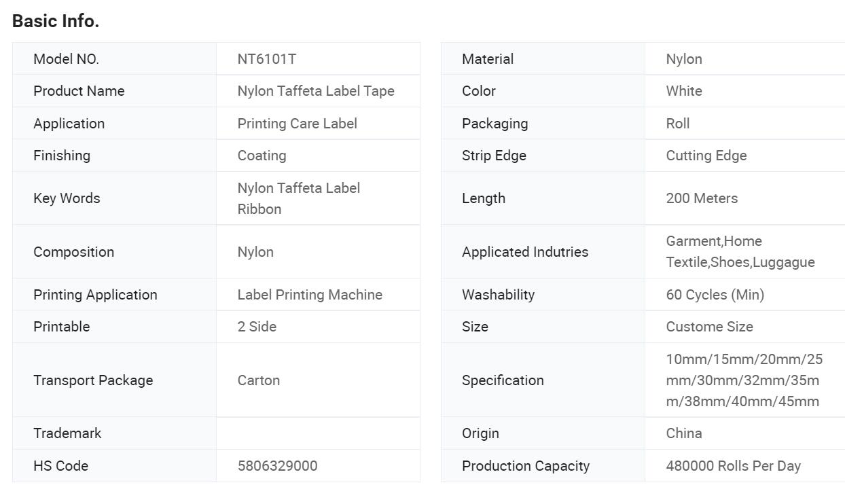Select the 2 Side printable value
845x504 pixels.
click(257, 327)
